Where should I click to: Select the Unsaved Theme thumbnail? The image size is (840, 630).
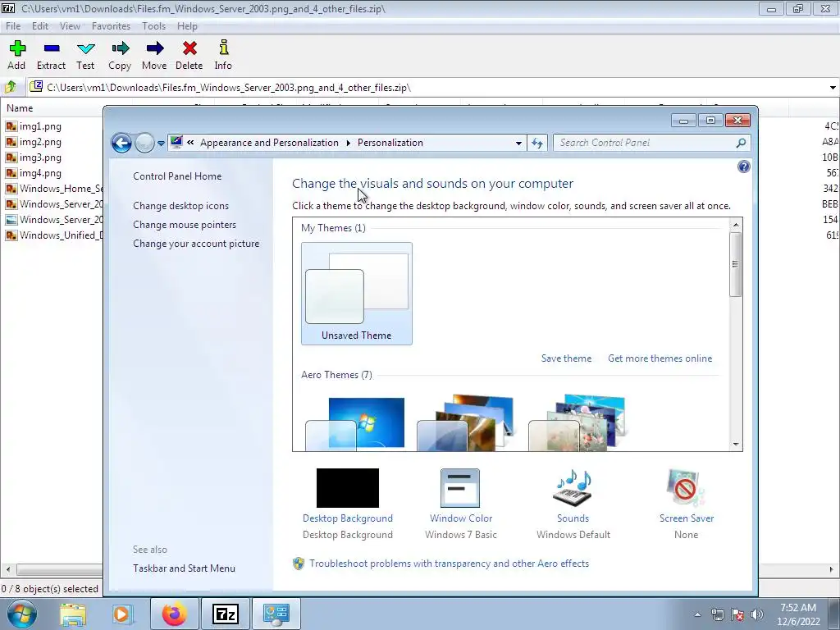(357, 294)
